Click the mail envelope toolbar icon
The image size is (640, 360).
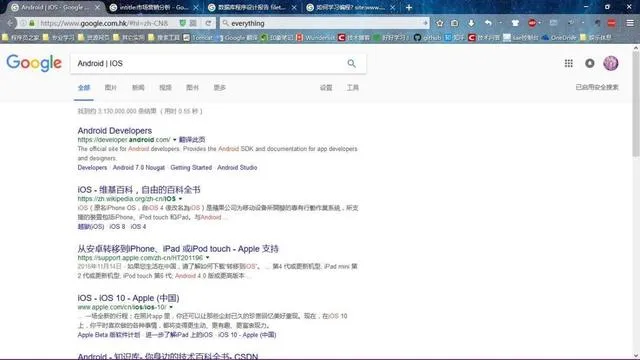553,23
